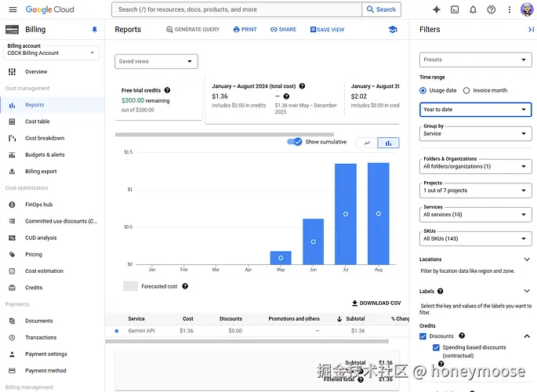This screenshot has height=392, width=537.
Task: Click the horizontal scrollbar above the chart
Action: (224, 135)
